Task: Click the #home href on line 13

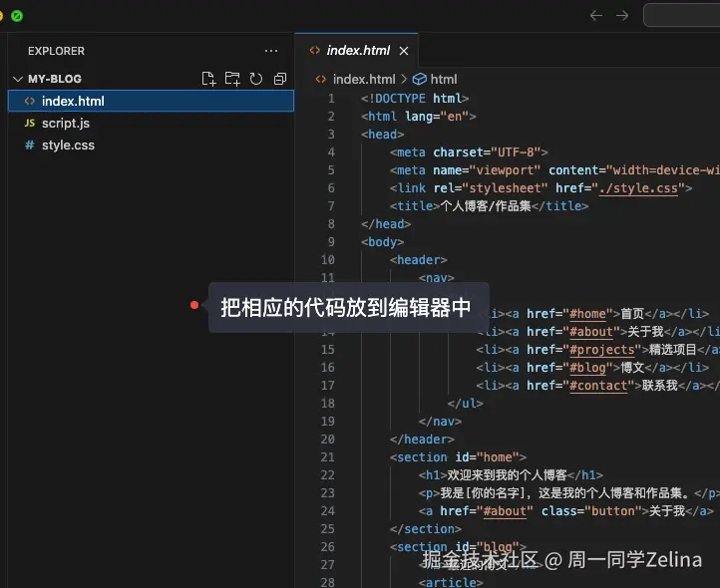Action: 586,314
